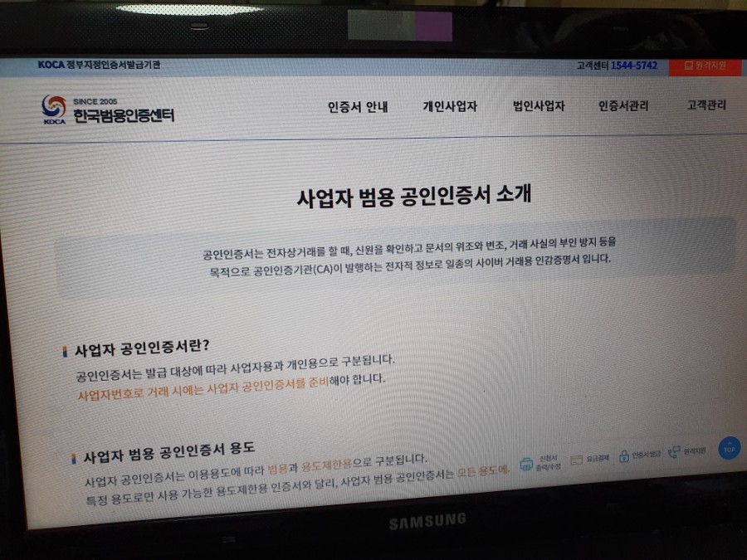Open the 고객관리 menu

(706, 105)
